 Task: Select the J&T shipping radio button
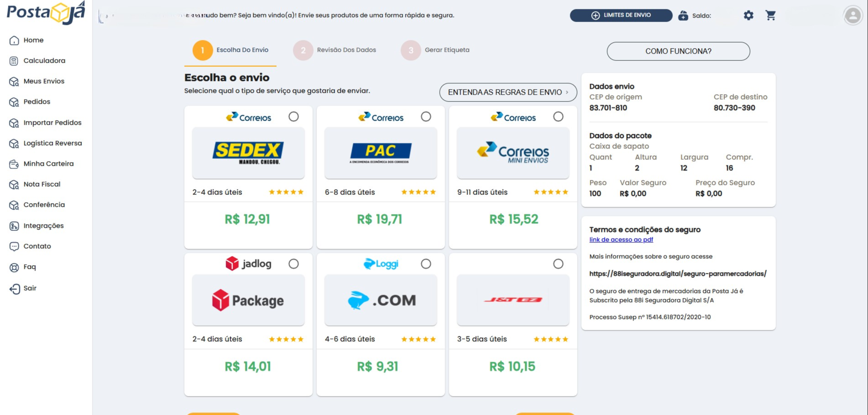click(558, 264)
